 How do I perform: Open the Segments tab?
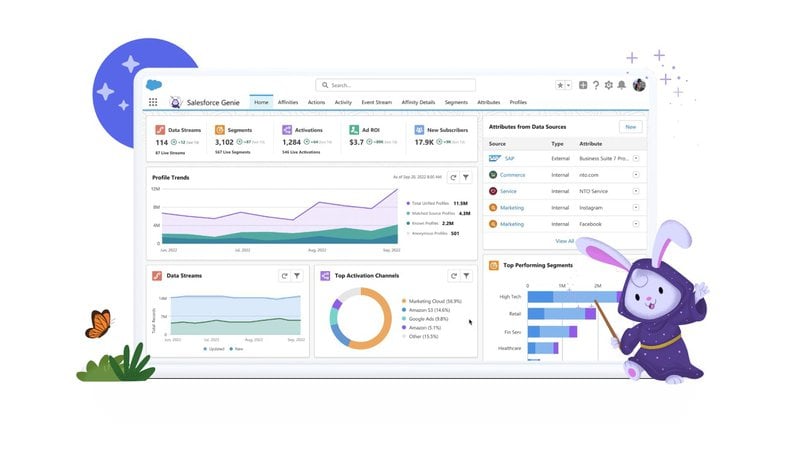coord(456,102)
